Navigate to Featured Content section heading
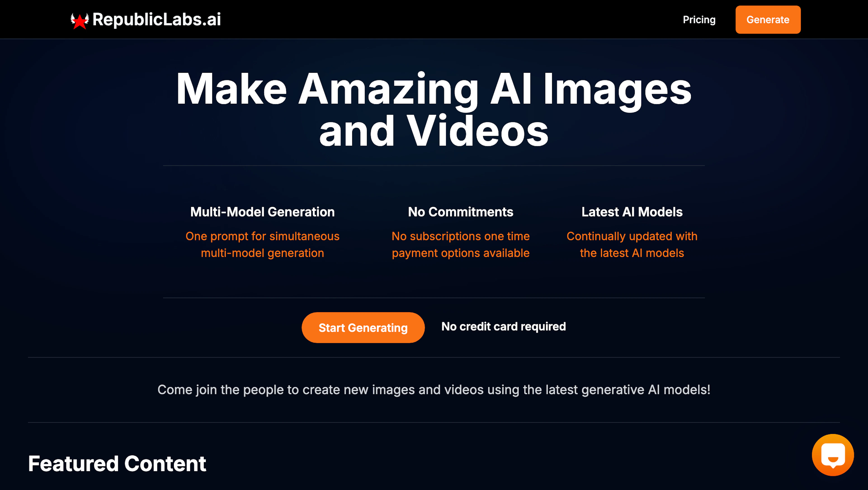This screenshot has height=490, width=868. coord(118,464)
